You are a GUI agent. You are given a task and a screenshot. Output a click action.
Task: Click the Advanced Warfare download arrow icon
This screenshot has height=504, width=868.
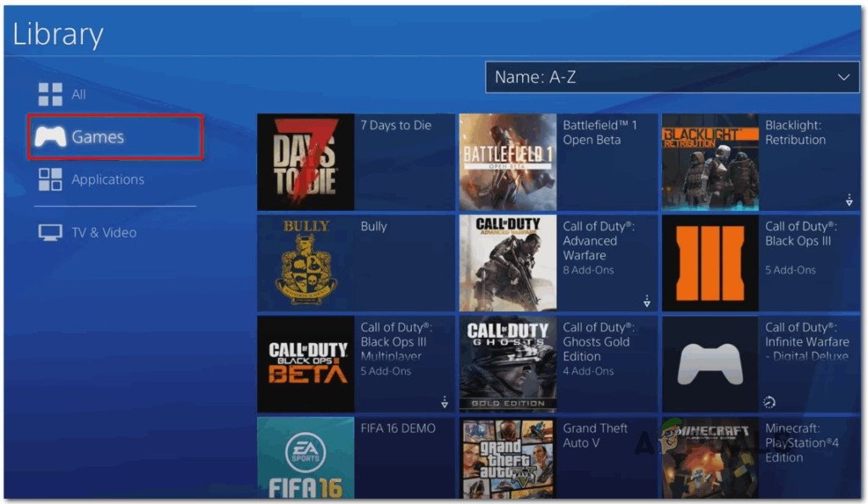(x=647, y=302)
